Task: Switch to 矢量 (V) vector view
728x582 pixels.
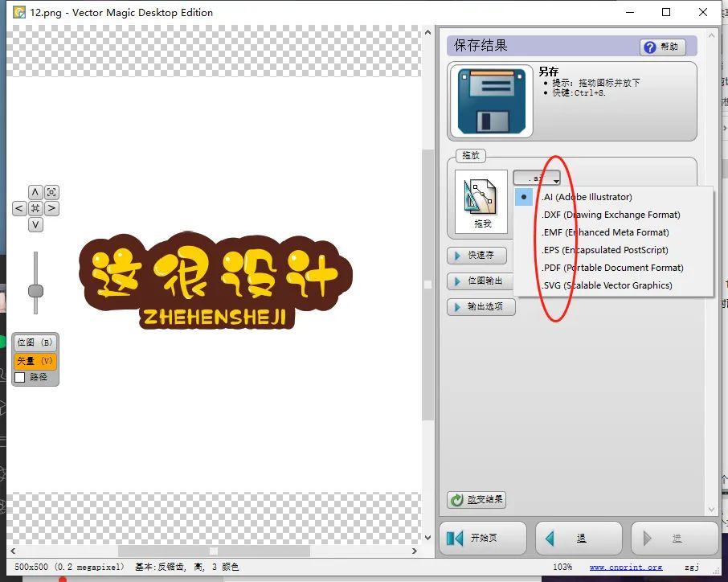Action: pos(35,361)
